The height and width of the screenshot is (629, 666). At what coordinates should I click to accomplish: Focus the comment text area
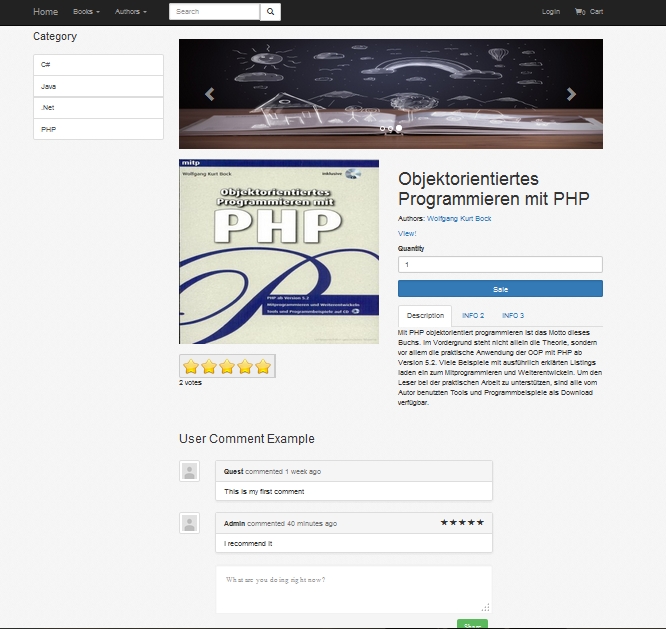coord(354,590)
